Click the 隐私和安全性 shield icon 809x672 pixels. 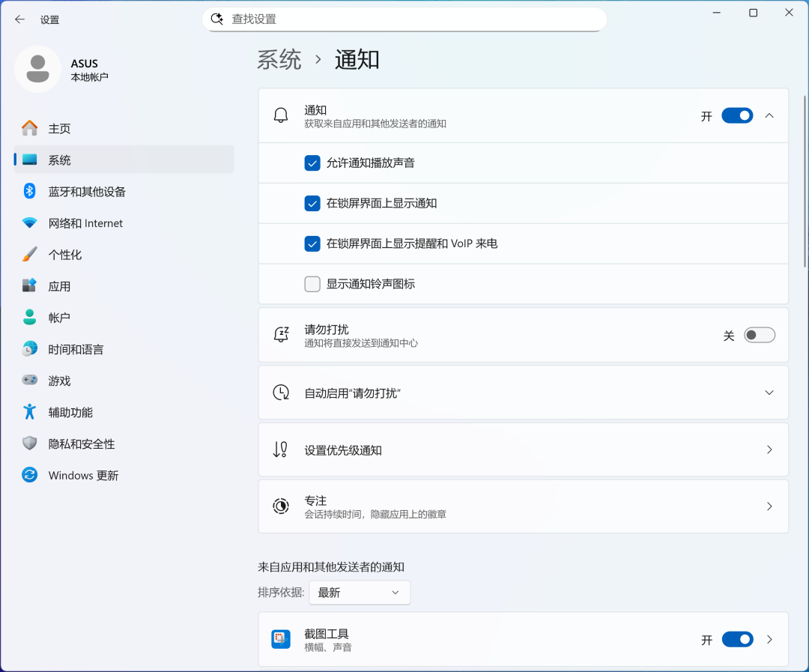pyautogui.click(x=29, y=444)
